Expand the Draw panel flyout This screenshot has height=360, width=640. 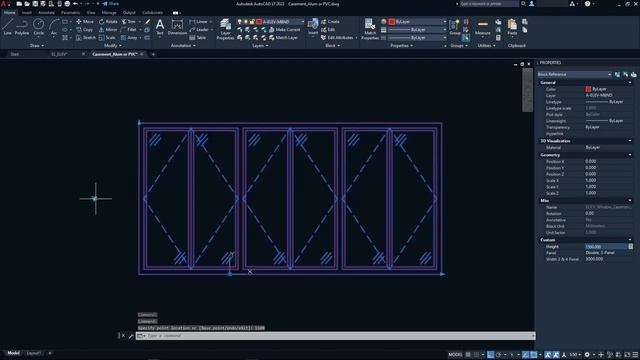37,46
